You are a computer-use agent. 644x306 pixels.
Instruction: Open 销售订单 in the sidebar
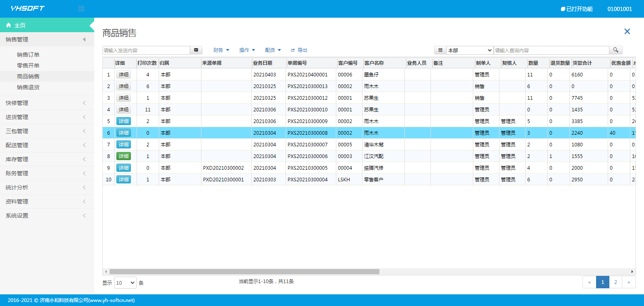(28, 55)
